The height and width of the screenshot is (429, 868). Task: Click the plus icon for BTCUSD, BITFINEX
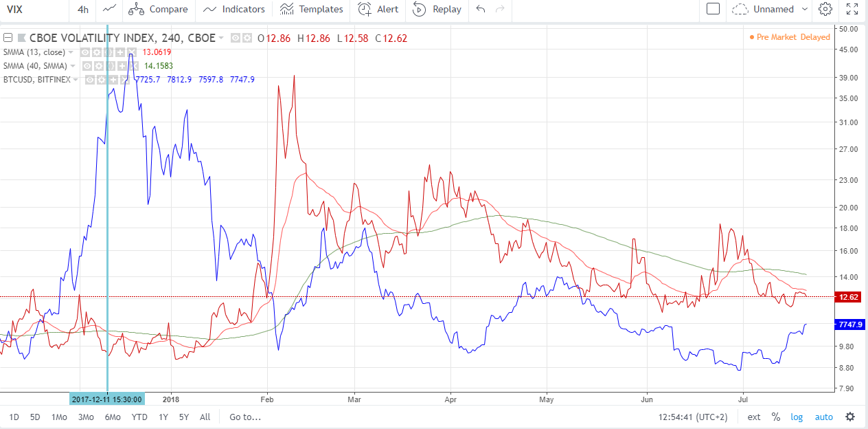tap(113, 80)
